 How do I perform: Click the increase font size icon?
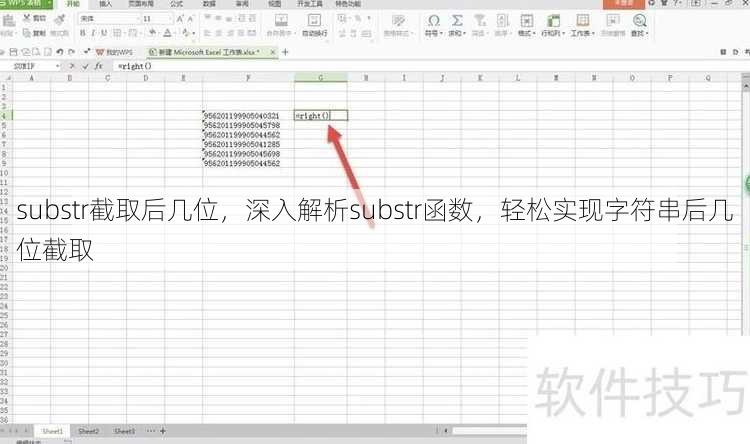[x=180, y=19]
